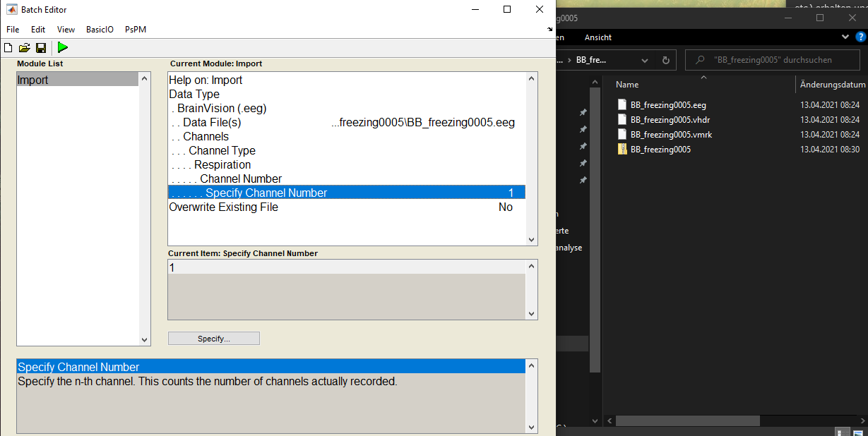Save the current batch
Screen dimensions: 868x436
click(40, 47)
